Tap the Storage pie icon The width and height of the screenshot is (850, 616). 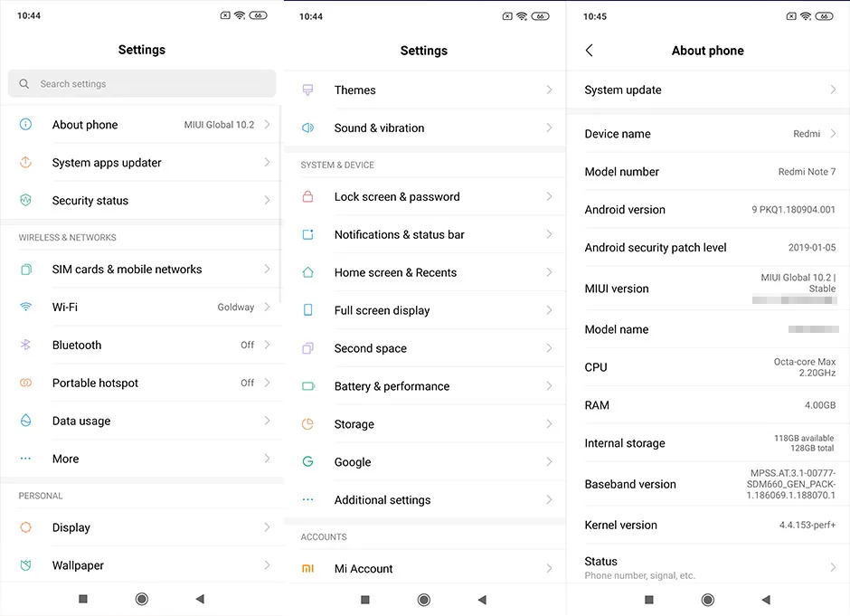click(308, 424)
